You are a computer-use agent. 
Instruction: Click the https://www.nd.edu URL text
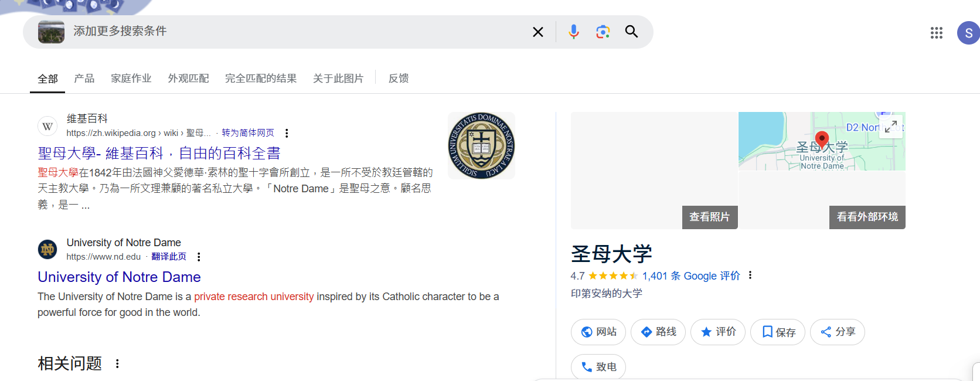click(104, 257)
